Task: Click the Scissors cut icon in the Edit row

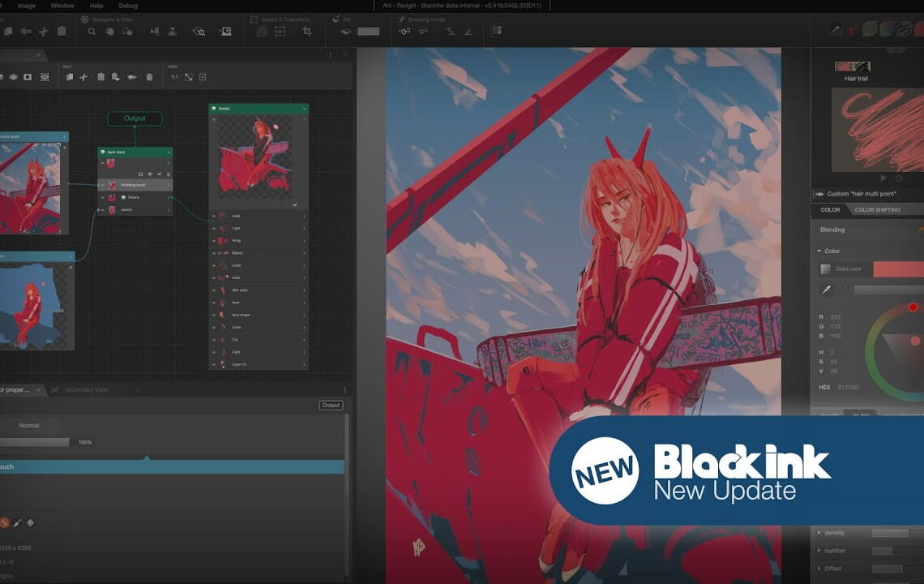Action: point(83,77)
